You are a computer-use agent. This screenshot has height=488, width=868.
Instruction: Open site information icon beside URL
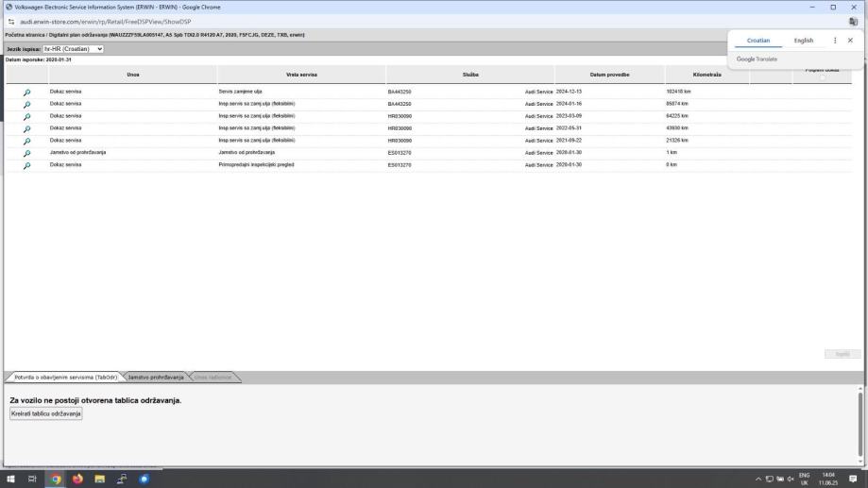point(11,22)
